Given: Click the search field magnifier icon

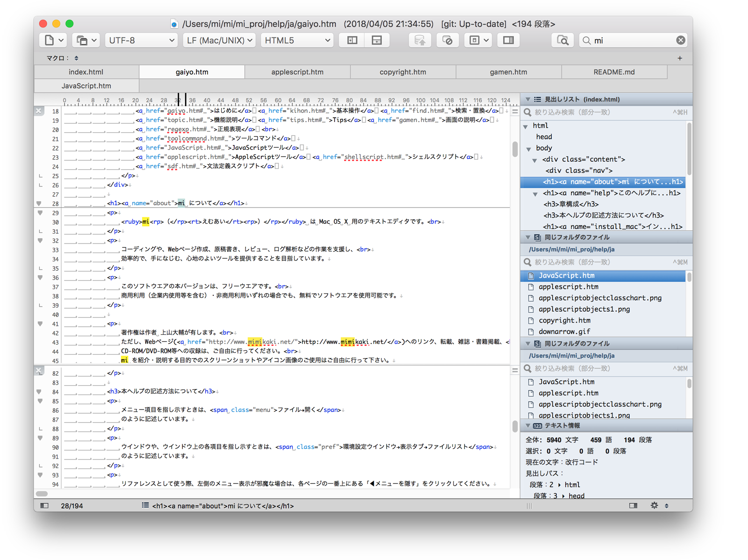Looking at the screenshot, I should [587, 40].
